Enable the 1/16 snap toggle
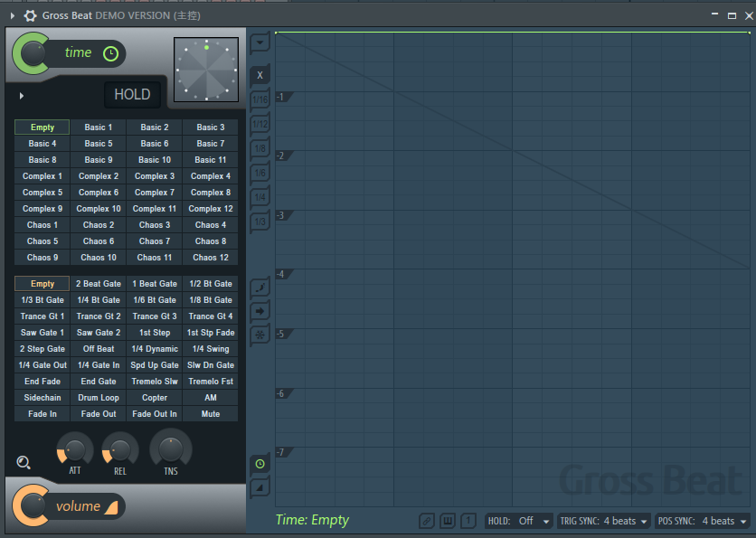This screenshot has height=538, width=756. [x=260, y=97]
